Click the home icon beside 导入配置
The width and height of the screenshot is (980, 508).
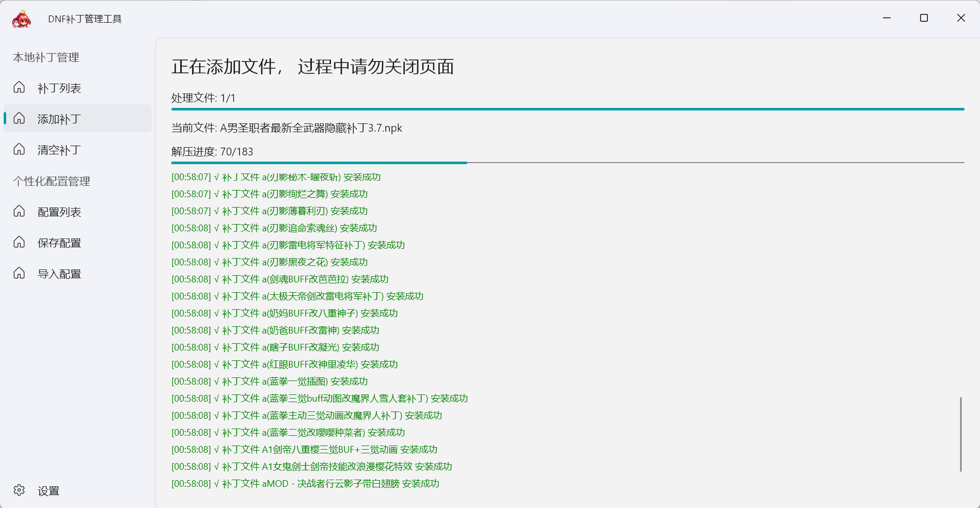point(19,273)
